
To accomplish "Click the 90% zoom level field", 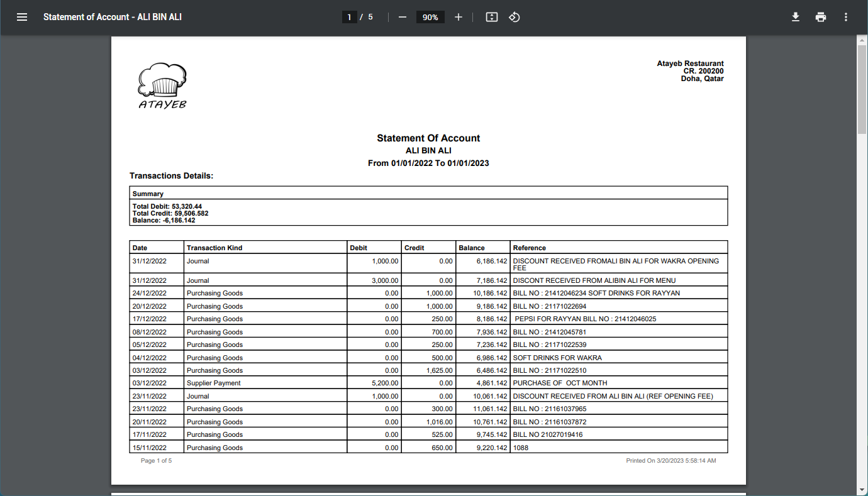I will point(430,17).
